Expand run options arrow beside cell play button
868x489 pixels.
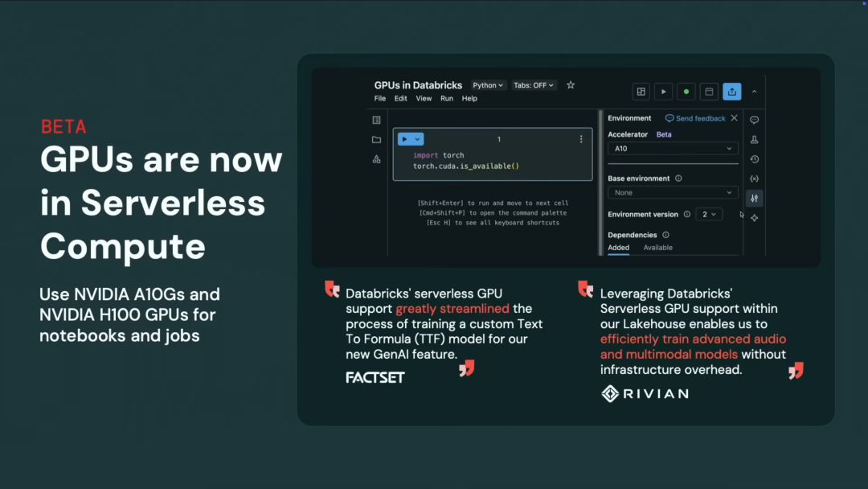(418, 139)
